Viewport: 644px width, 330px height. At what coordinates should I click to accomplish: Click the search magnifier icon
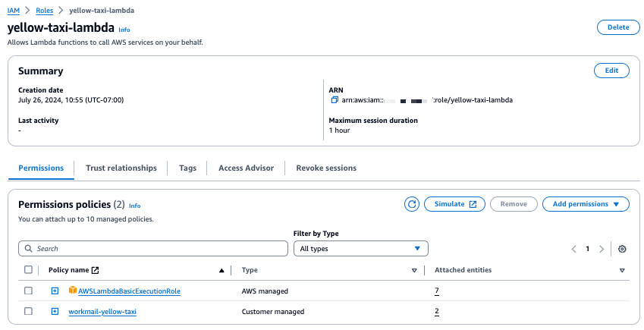28,249
